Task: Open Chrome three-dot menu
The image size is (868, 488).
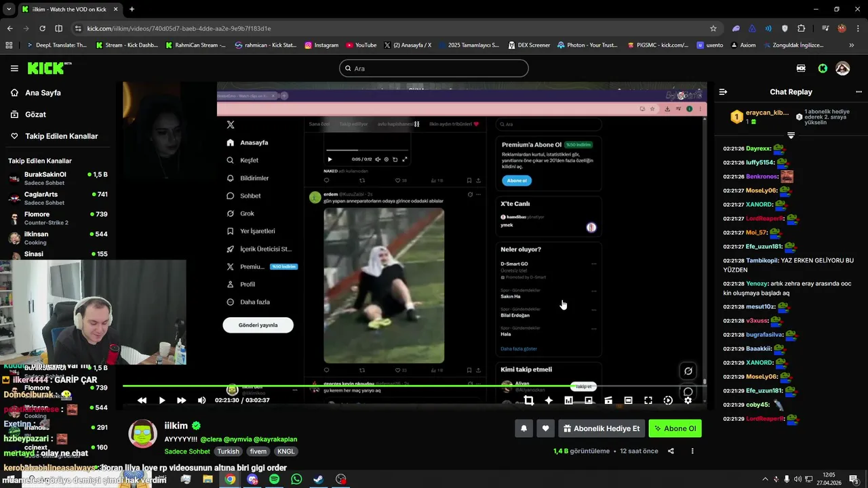Action: (858, 28)
